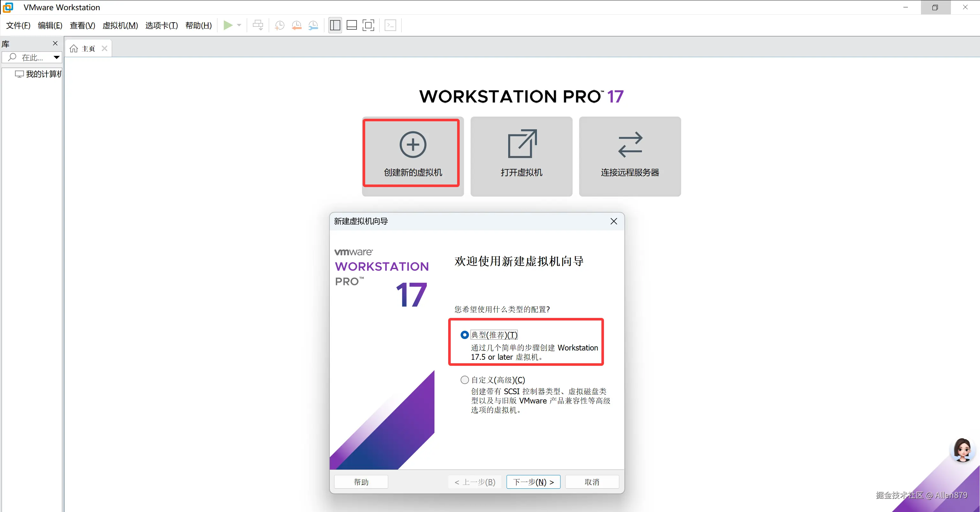Click the library search input field
Image resolution: width=980 pixels, height=512 pixels.
pos(33,57)
